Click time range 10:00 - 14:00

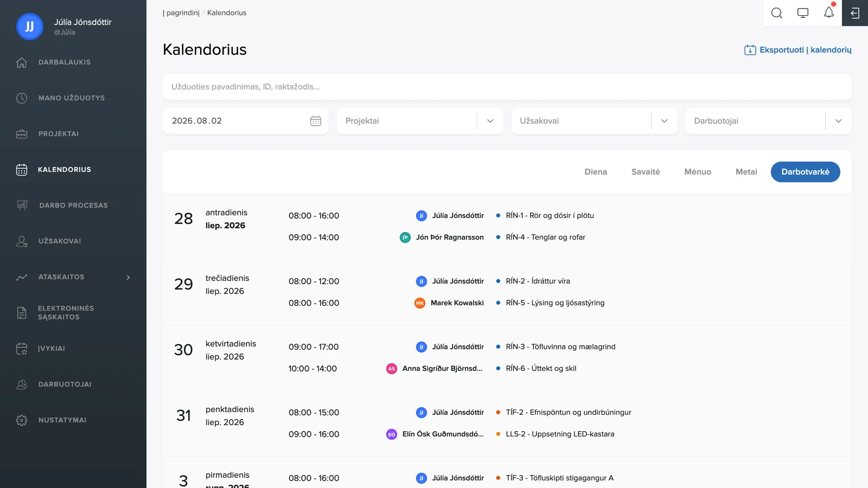click(x=312, y=369)
